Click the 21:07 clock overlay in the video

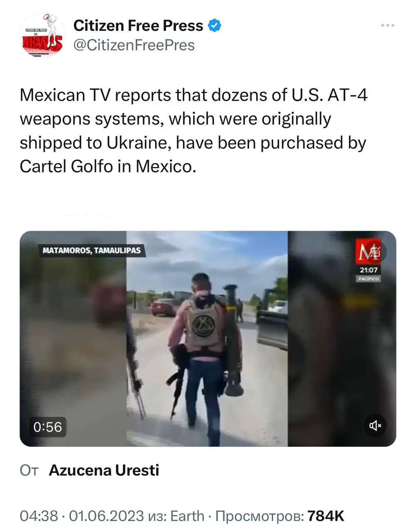(369, 270)
